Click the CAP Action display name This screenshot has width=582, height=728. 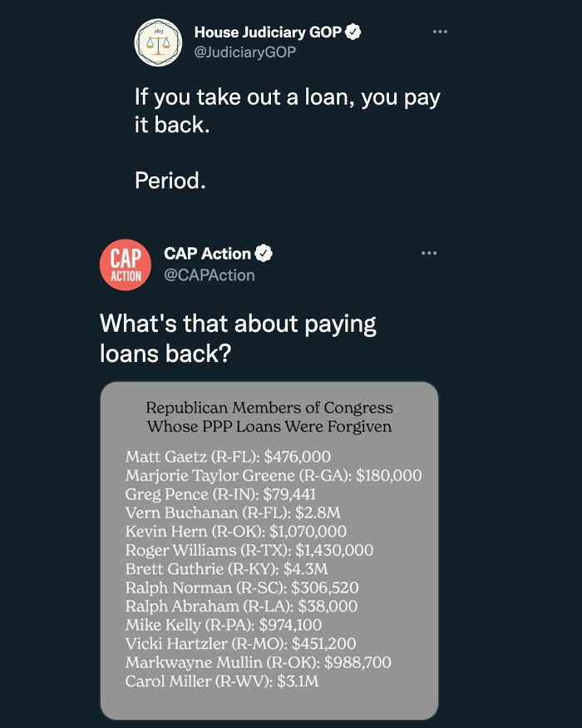tap(207, 253)
